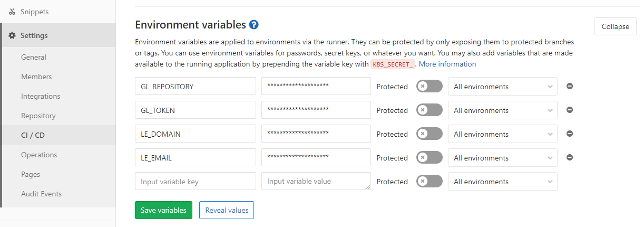The height and width of the screenshot is (227, 644).
Task: Follow the More information link
Action: [447, 64]
